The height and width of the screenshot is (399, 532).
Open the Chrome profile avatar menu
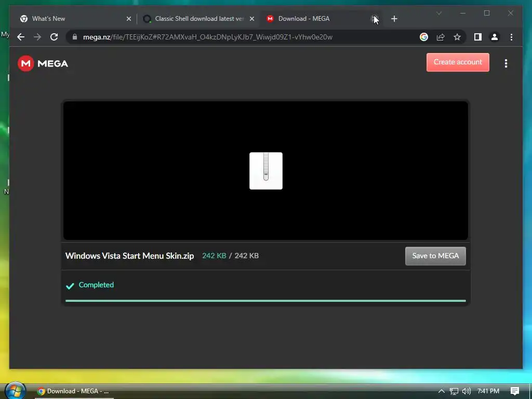pos(495,37)
